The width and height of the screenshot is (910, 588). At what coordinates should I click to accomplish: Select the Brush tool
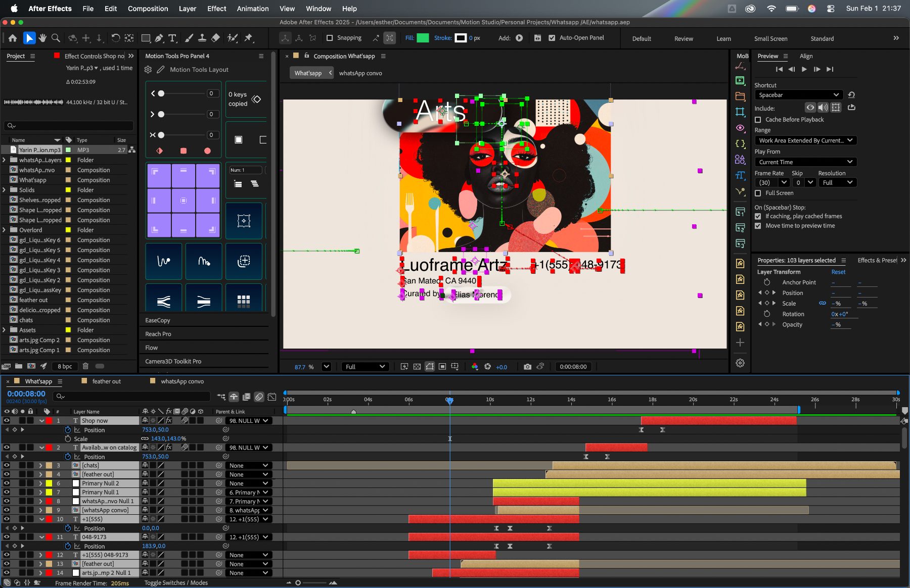pyautogui.click(x=189, y=38)
